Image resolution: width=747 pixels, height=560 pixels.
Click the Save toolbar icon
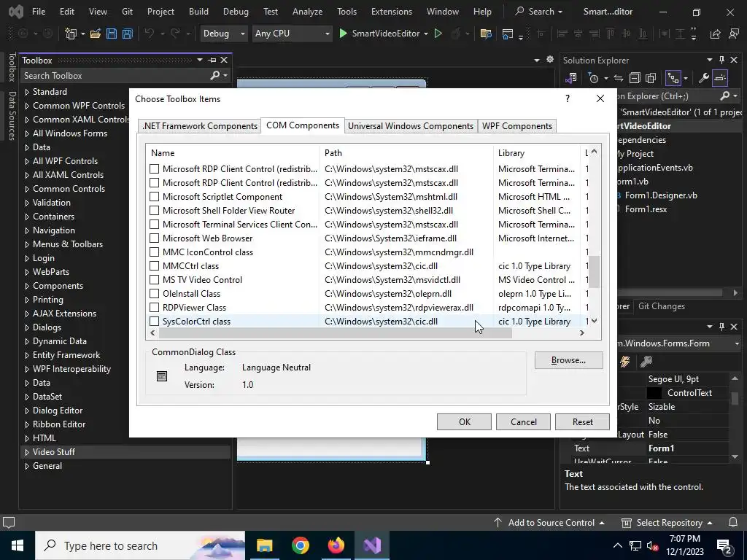(x=112, y=34)
